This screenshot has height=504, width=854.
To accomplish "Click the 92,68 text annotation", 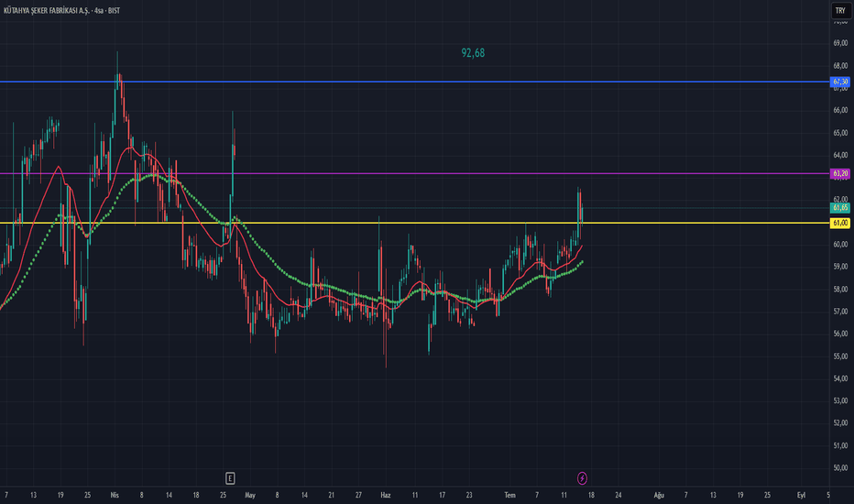I will [x=473, y=53].
